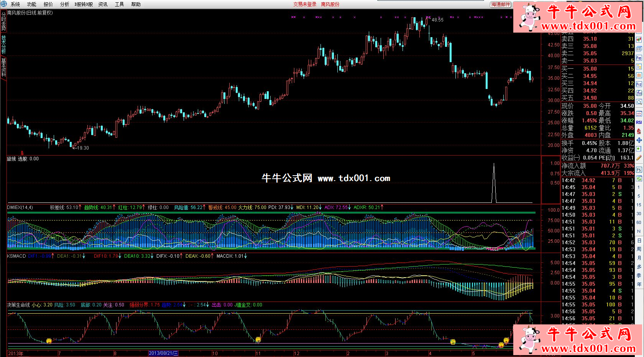This screenshot has width=644, height=357.
Task: Select 1-minute period
Action: point(639,188)
